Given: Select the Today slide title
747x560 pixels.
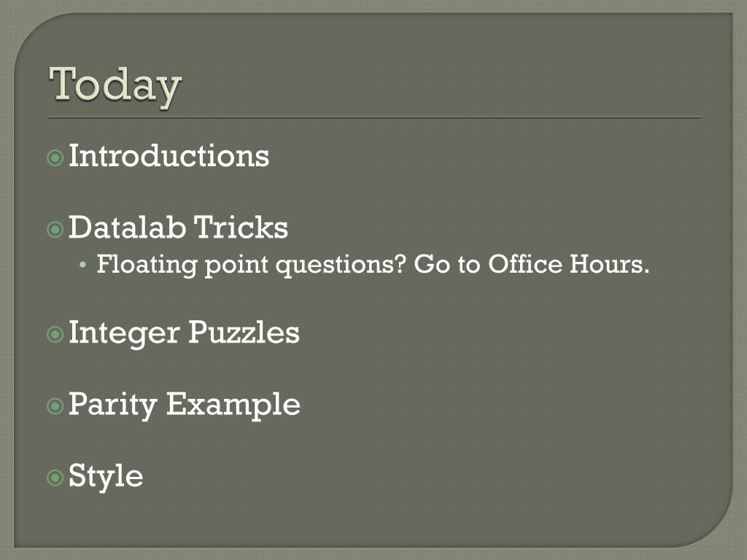Looking at the screenshot, I should tap(115, 86).
